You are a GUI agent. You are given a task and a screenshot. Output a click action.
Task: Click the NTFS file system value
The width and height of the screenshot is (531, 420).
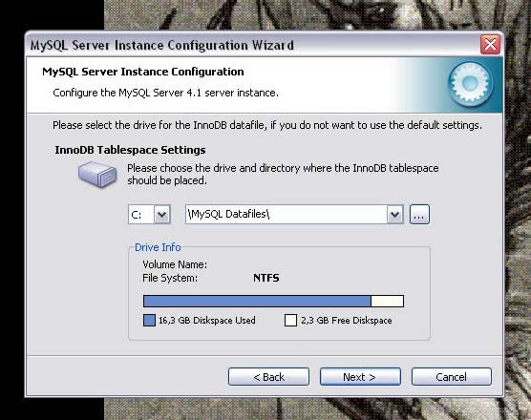[x=266, y=278]
